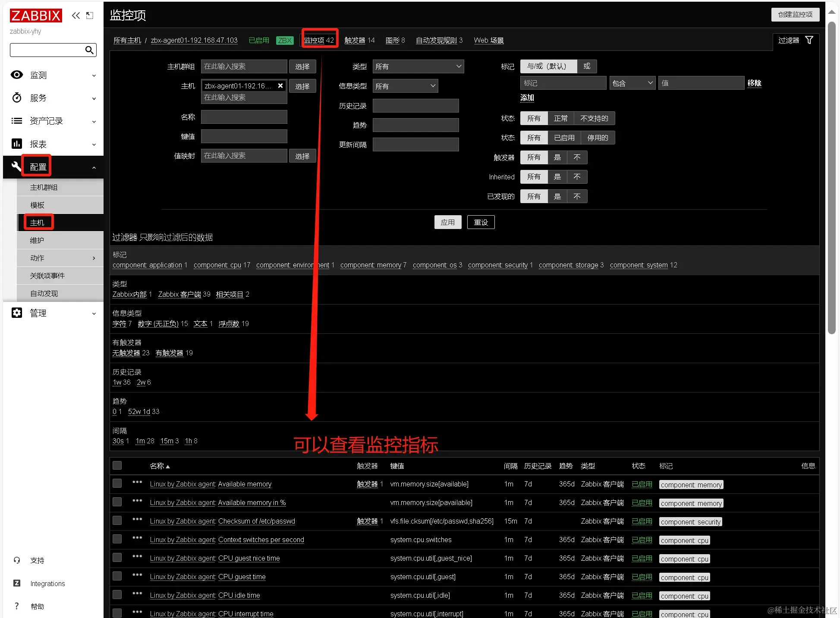The height and width of the screenshot is (618, 840).
Task: Open the 信息类型 dropdown
Action: [405, 86]
